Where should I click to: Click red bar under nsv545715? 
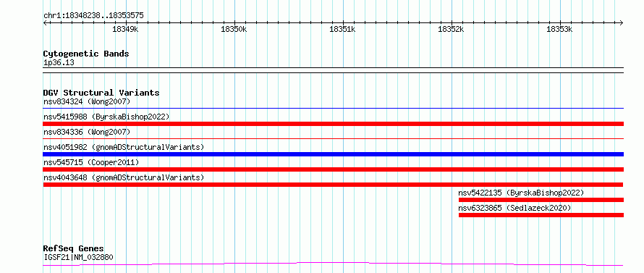(x=333, y=169)
